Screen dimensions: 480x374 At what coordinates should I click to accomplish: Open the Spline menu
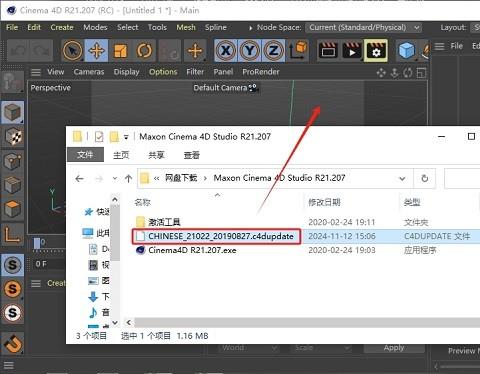tap(216, 27)
